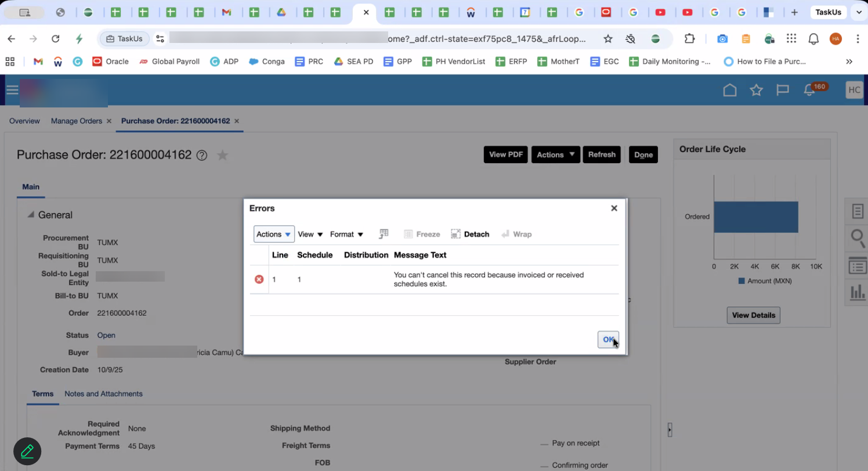This screenshot has width=868, height=471.
Task: Open the View menu in Errors dialog
Action: click(310, 234)
